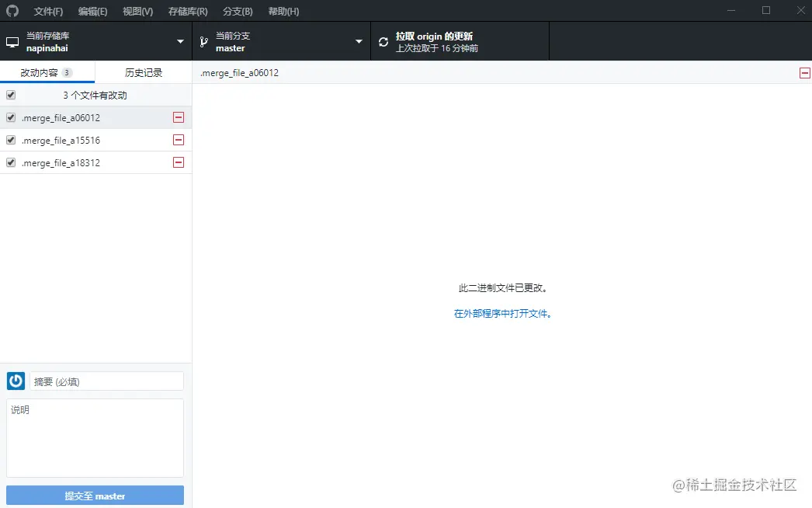This screenshot has height=508, width=812.
Task: Click the 此二进制文件已更改 message
Action: (x=502, y=288)
